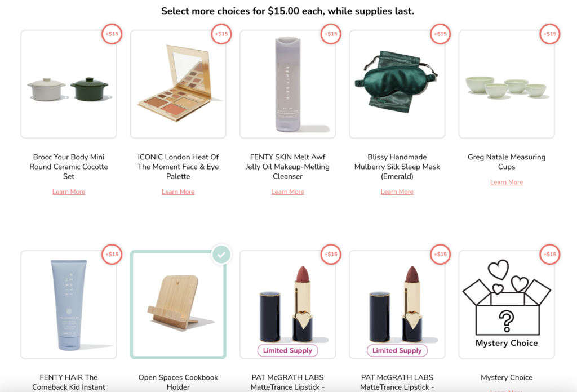Open Learn More for Brocc Cocotte Set

[69, 192]
